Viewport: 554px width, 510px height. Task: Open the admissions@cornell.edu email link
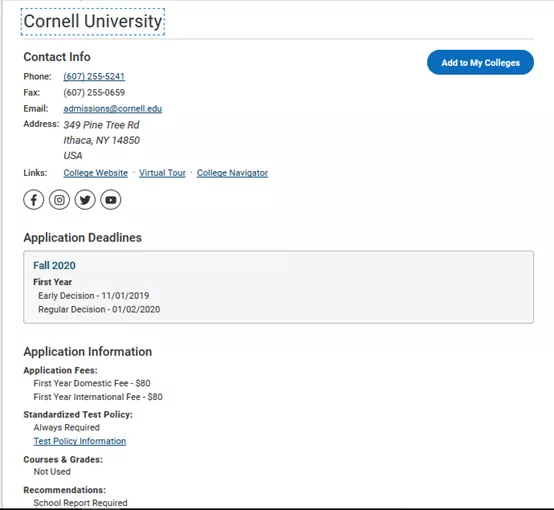113,109
